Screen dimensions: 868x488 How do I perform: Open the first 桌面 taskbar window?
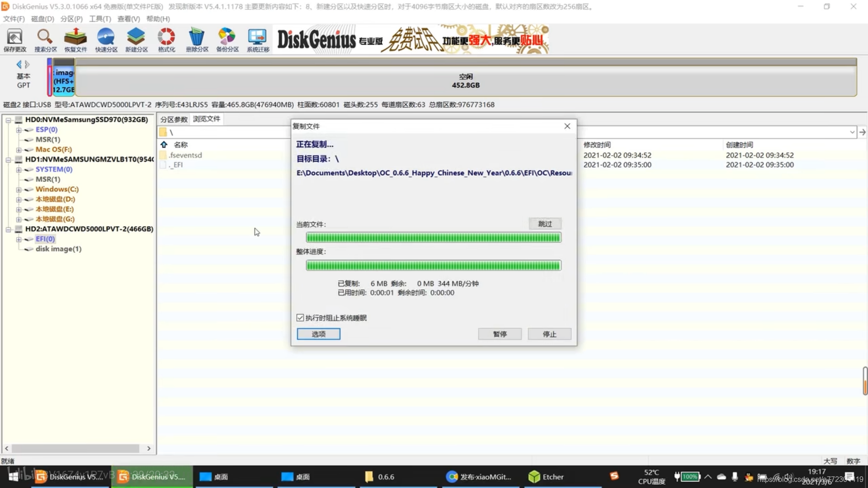tap(214, 477)
